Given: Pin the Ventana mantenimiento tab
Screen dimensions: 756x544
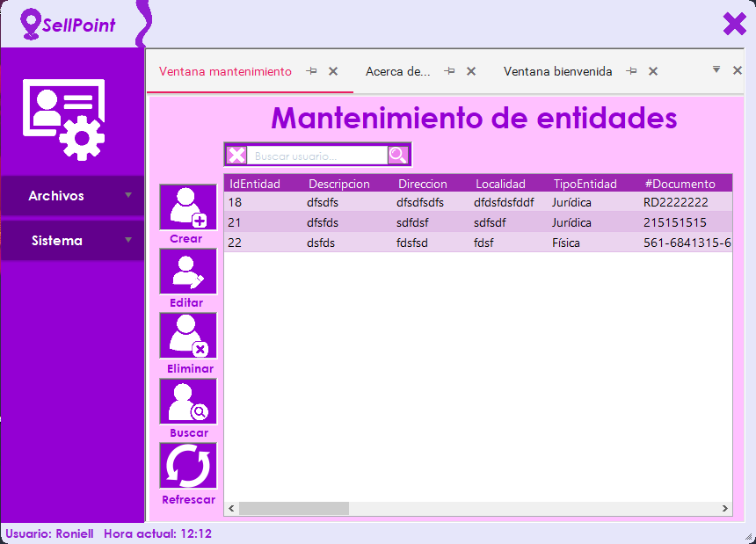Looking at the screenshot, I should click(311, 71).
